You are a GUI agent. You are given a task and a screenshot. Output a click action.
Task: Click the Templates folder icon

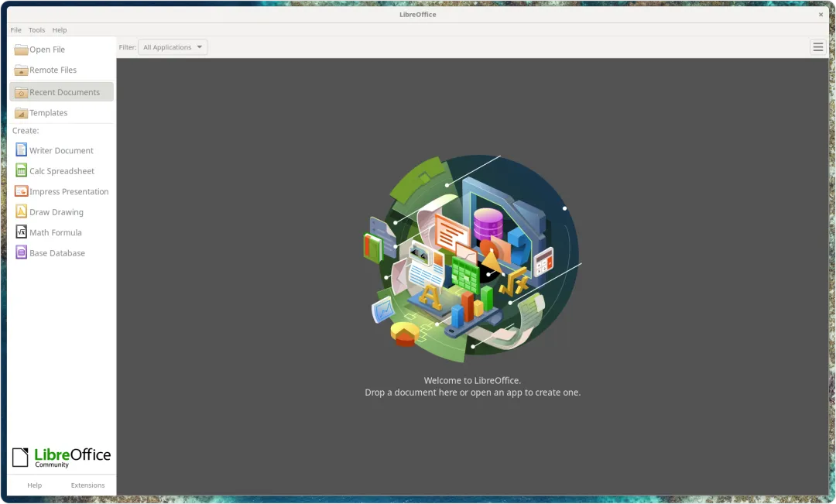pyautogui.click(x=21, y=113)
